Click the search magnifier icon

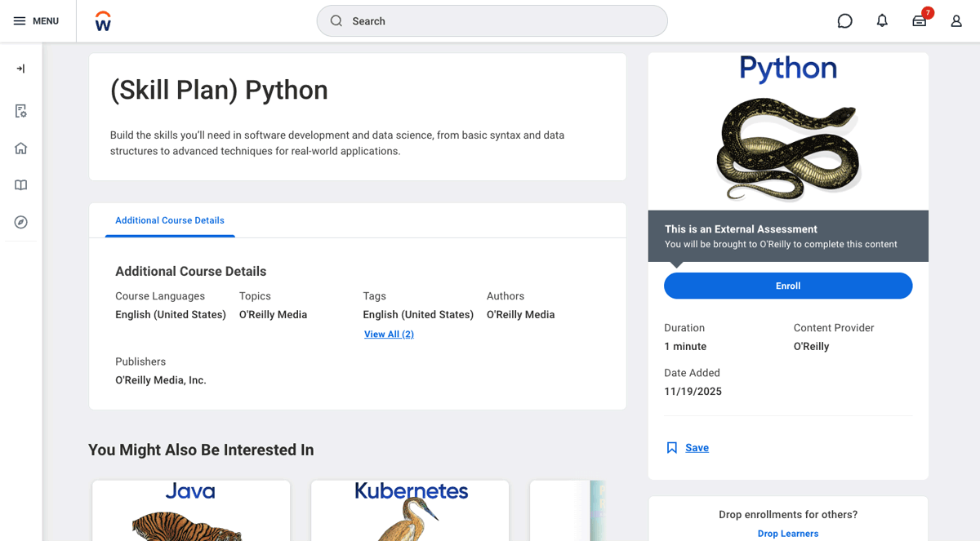click(x=336, y=21)
